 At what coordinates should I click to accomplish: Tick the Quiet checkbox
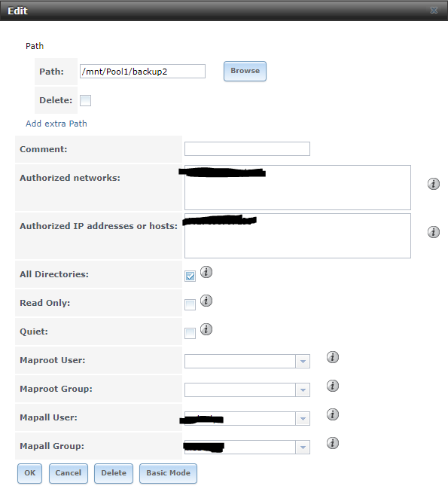pyautogui.click(x=190, y=333)
